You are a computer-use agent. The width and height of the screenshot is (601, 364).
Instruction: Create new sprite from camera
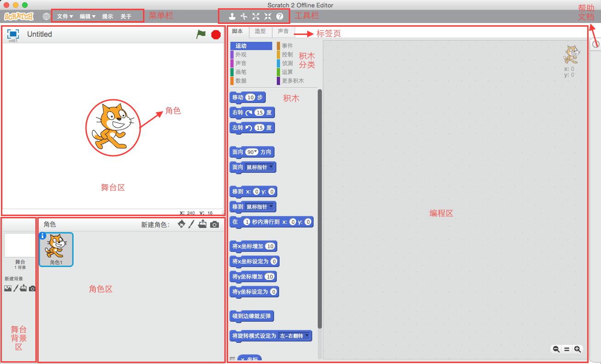[214, 225]
